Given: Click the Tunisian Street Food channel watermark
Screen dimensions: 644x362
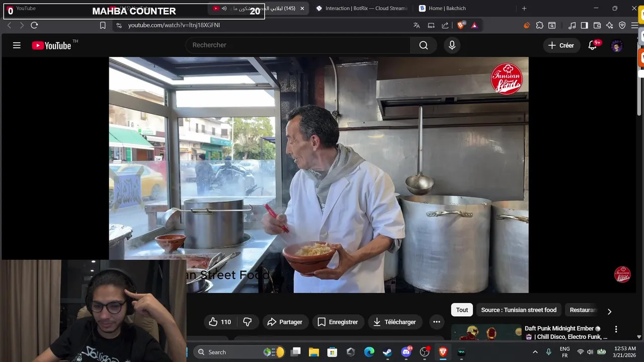Looking at the screenshot, I should (622, 275).
